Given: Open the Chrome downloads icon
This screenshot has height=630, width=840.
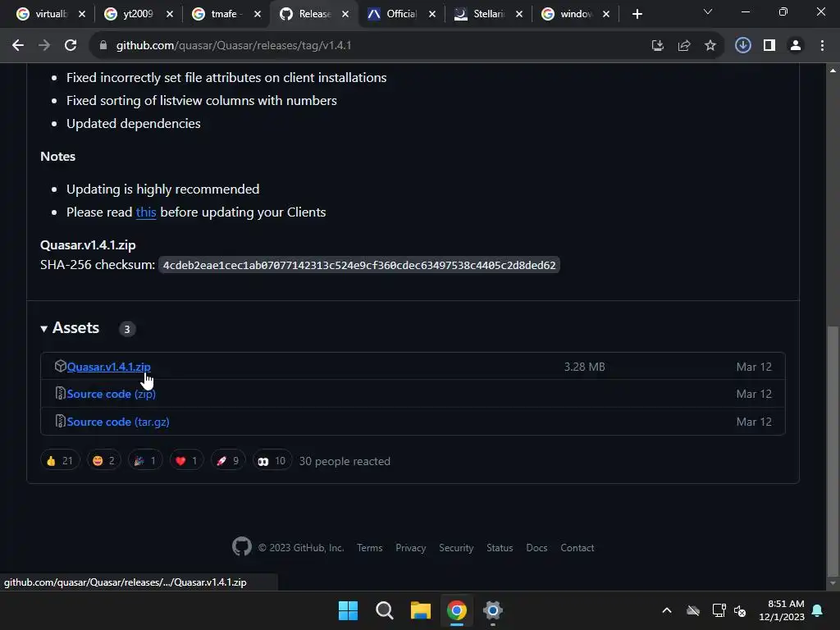Looking at the screenshot, I should [742, 46].
